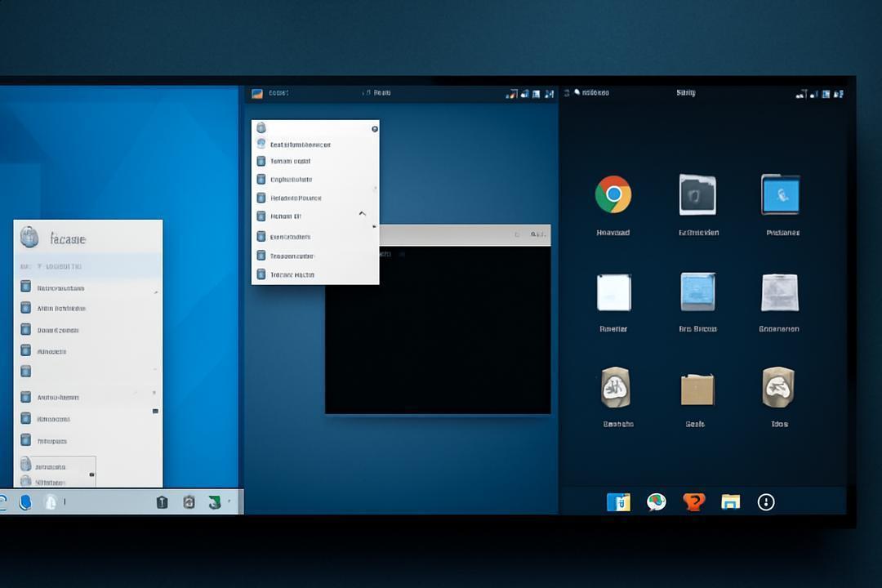Open the chat bubble icon in the dock
Viewport: 882px width, 588px height.
pyautogui.click(x=656, y=501)
